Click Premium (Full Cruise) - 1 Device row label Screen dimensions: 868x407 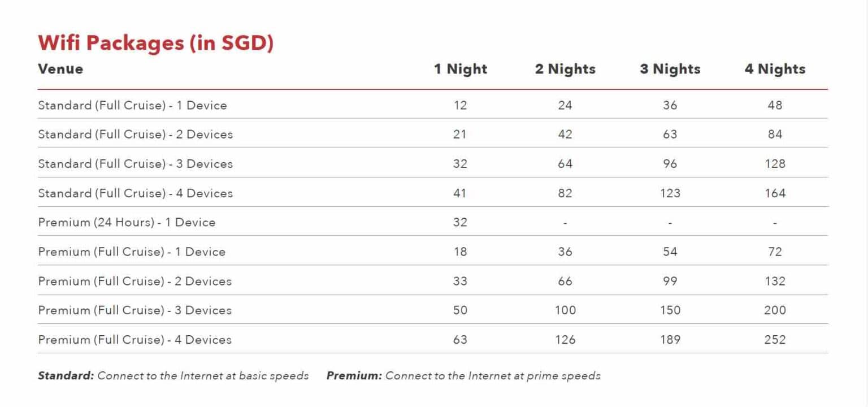[132, 252]
